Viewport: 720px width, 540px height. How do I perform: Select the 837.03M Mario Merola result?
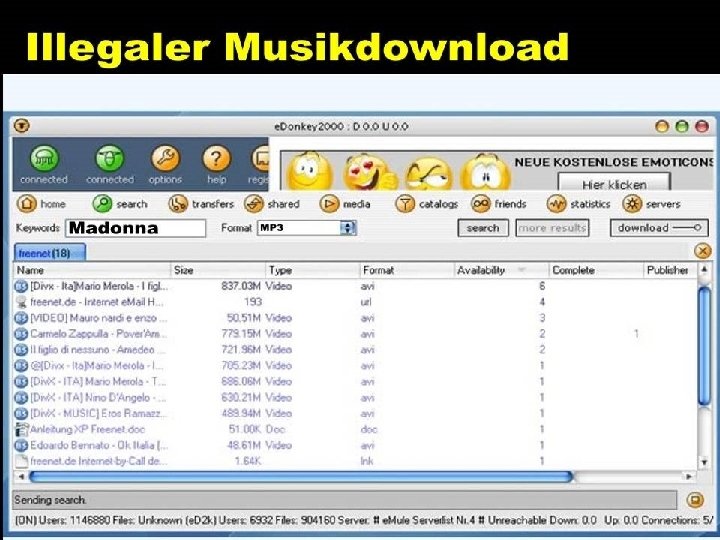click(x=355, y=286)
